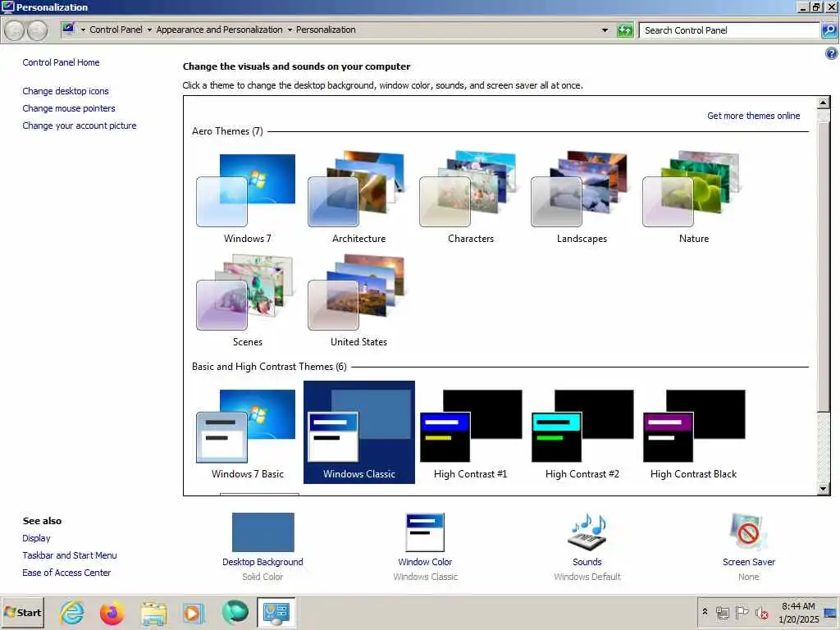Open address bar history dropdown
This screenshot has height=630, width=840.
[x=605, y=30]
